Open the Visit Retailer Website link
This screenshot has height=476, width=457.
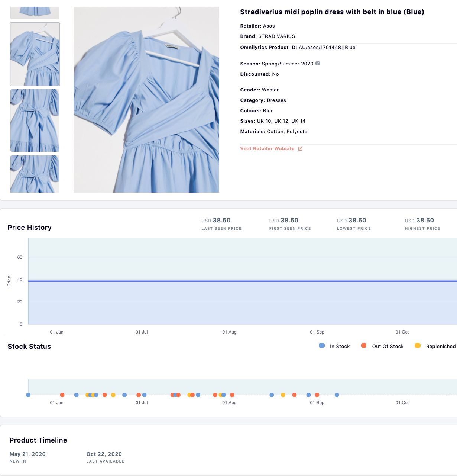coord(267,149)
